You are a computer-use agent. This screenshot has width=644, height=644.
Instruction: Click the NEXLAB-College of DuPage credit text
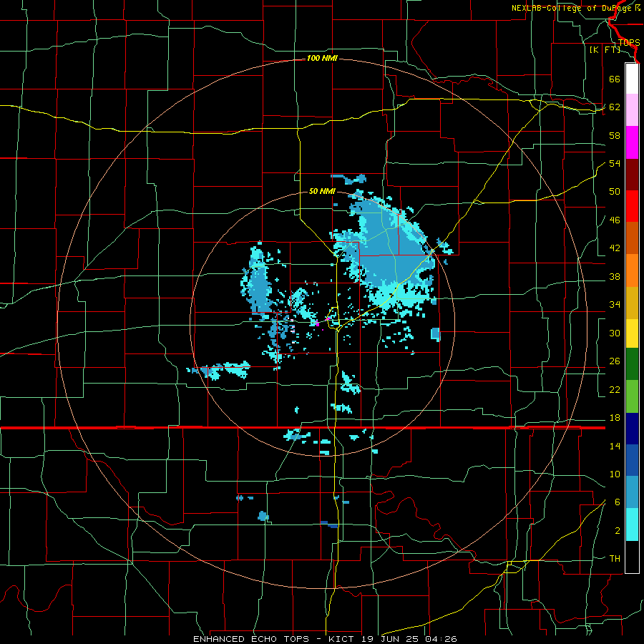(576, 8)
